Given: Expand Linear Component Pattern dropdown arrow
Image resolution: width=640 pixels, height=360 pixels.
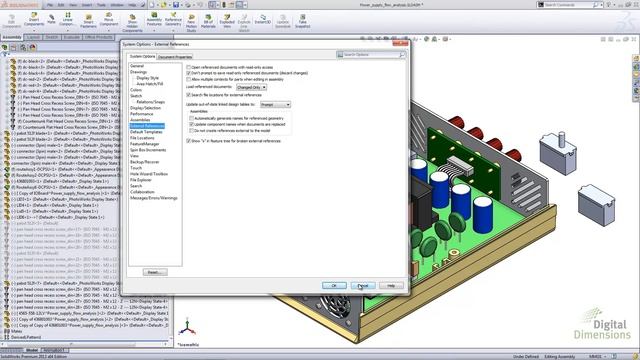Looking at the screenshot, I should tap(68, 30).
